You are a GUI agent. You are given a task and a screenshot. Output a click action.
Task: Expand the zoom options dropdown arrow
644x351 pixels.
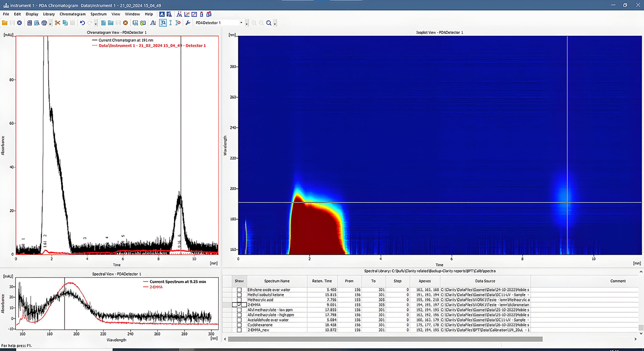(x=275, y=24)
